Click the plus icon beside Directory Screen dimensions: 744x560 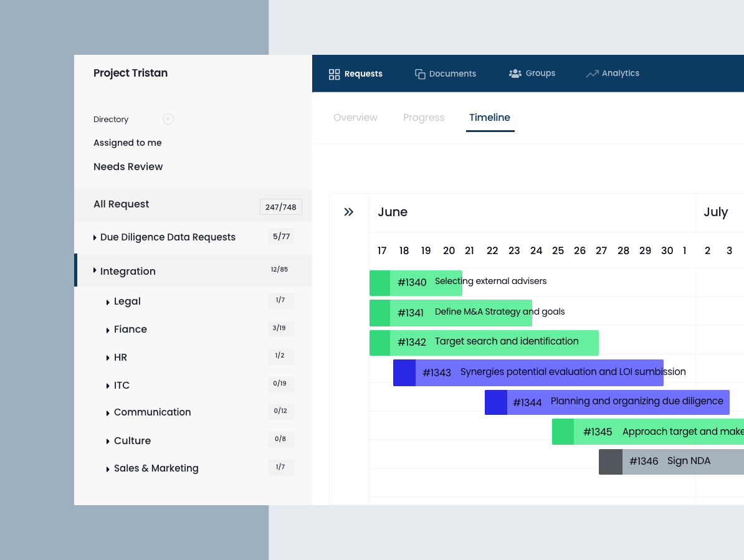point(168,119)
